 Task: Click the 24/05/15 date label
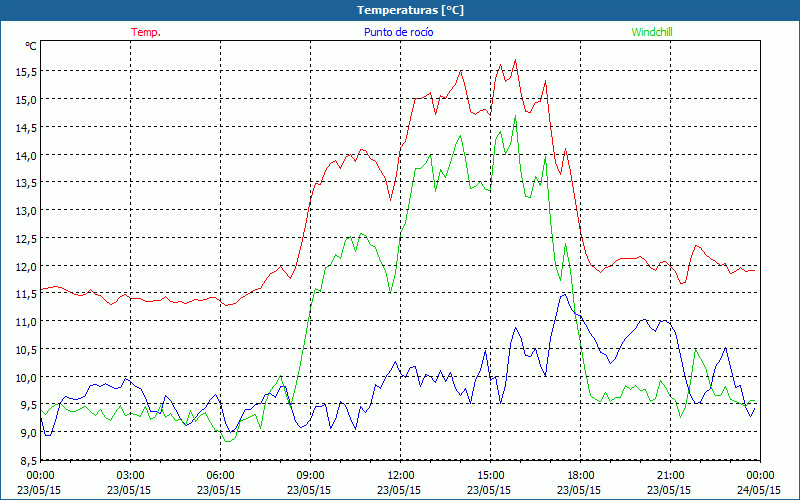[x=759, y=490]
